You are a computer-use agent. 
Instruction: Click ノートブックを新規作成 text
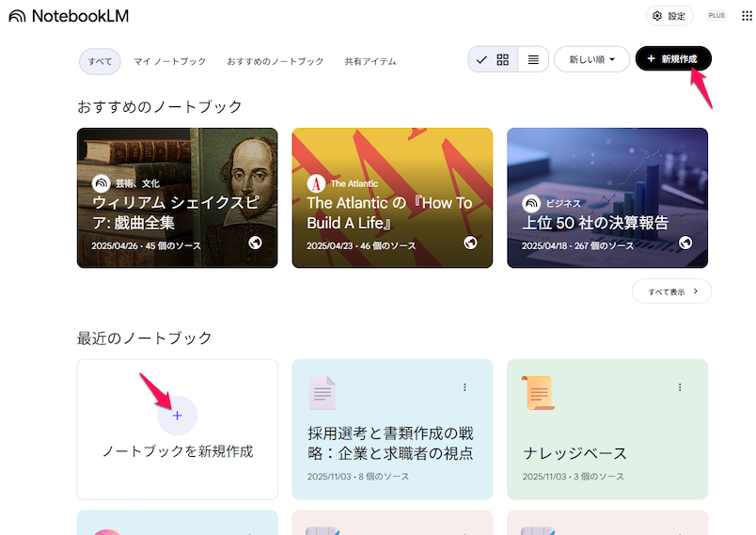click(x=178, y=451)
